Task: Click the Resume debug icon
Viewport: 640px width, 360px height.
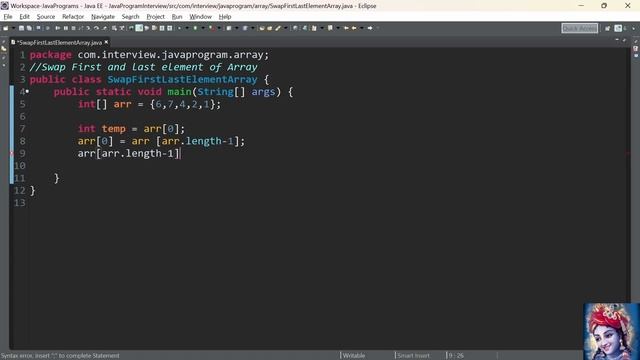Action: click(x=58, y=28)
